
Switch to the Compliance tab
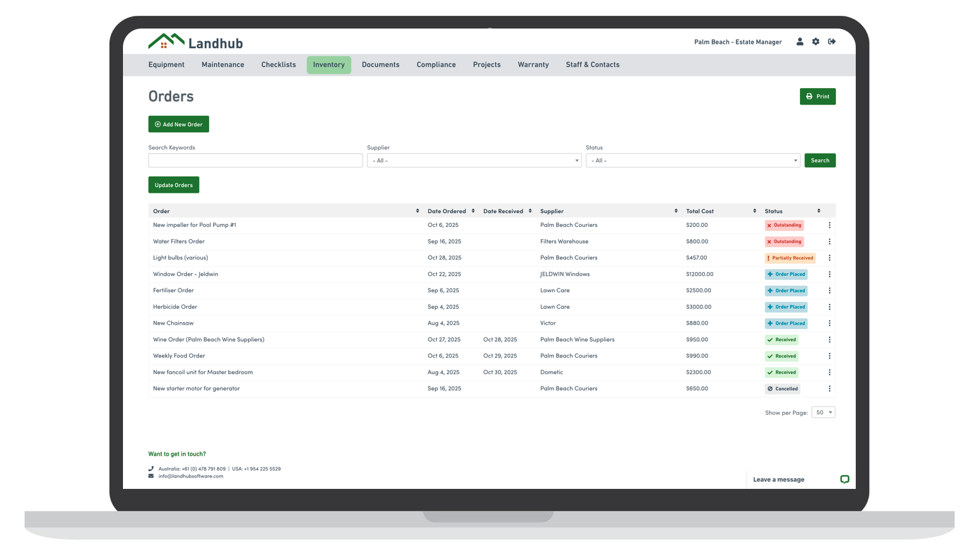[x=435, y=65]
